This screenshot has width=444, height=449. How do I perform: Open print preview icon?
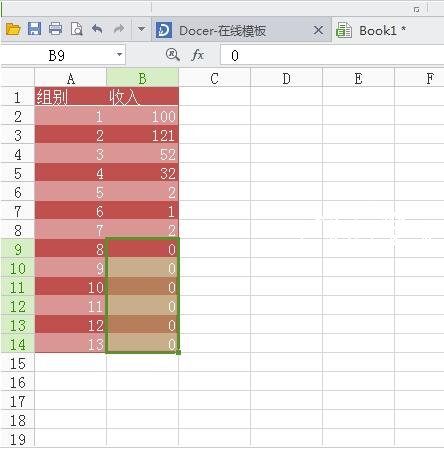tap(77, 29)
